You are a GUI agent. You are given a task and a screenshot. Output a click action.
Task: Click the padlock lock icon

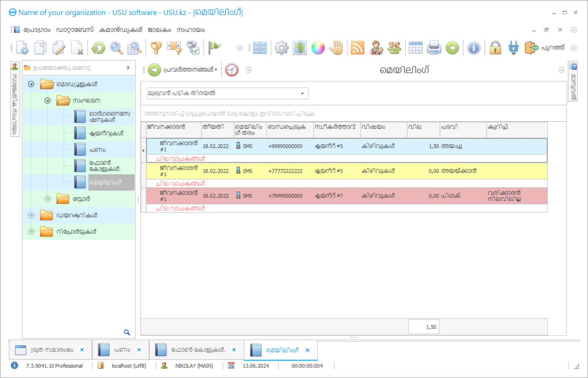(495, 48)
